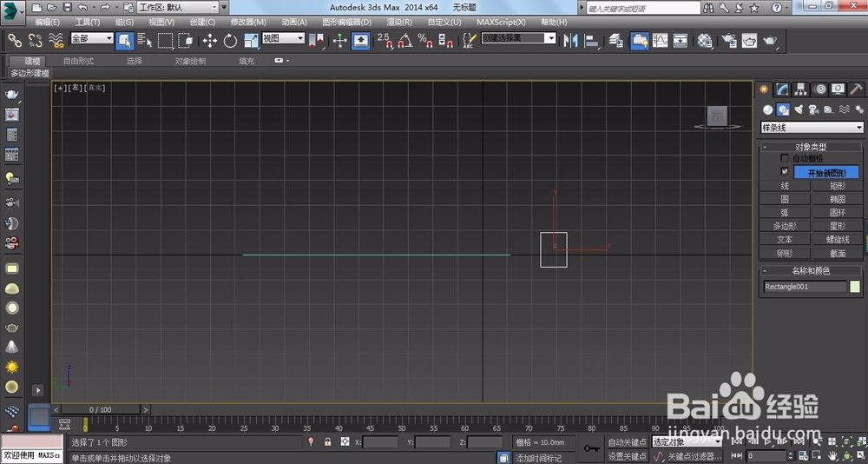
Task: Choose the Rectangular Selection Region tool
Action: click(x=166, y=41)
